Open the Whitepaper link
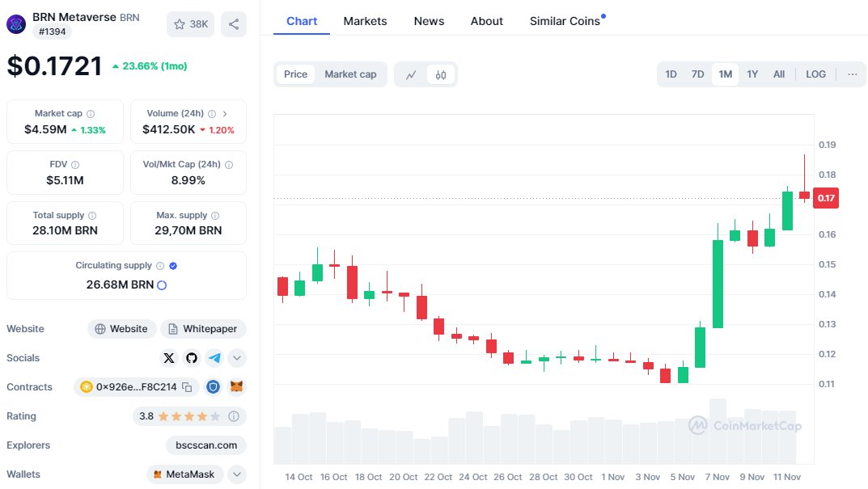 [203, 329]
